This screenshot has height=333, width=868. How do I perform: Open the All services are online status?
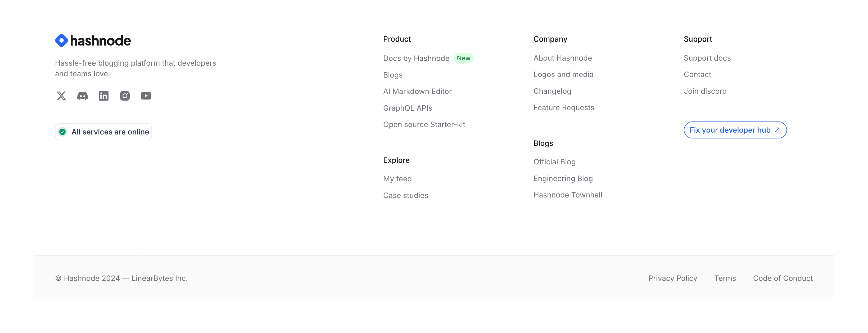click(110, 132)
